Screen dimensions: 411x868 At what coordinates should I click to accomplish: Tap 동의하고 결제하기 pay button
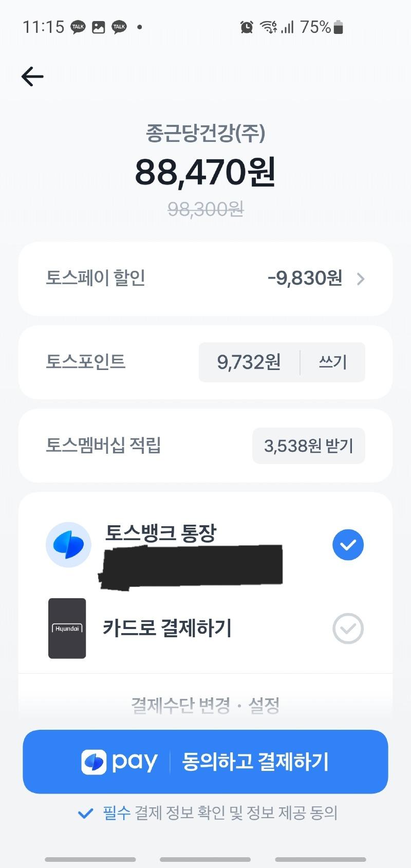pos(206,762)
